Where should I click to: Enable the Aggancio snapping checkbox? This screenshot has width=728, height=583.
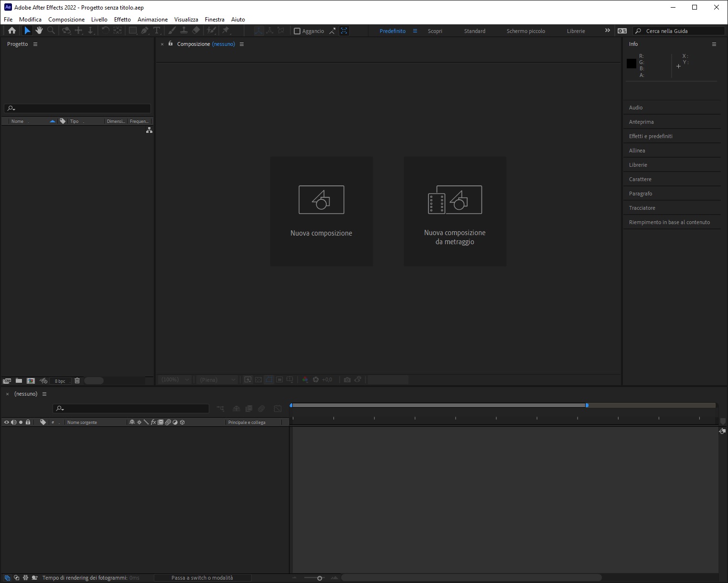click(297, 31)
